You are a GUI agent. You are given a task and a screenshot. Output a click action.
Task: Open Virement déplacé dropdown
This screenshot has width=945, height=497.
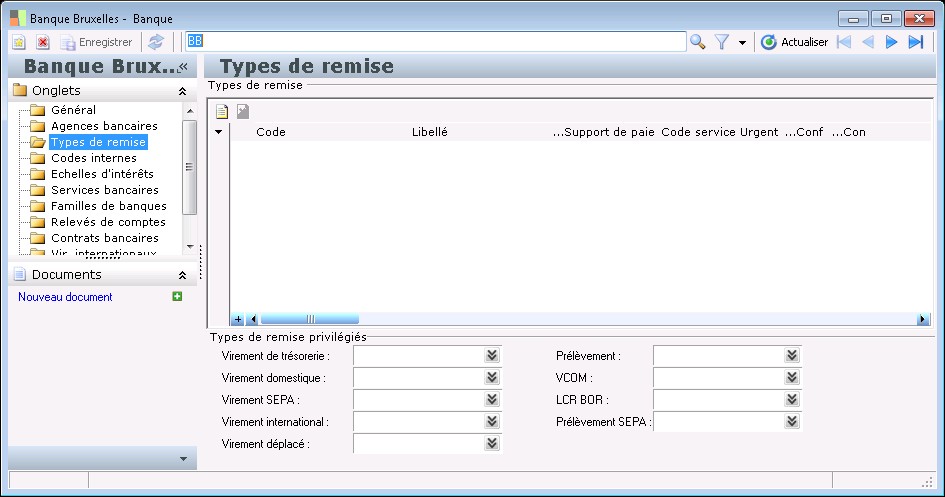[x=492, y=443]
